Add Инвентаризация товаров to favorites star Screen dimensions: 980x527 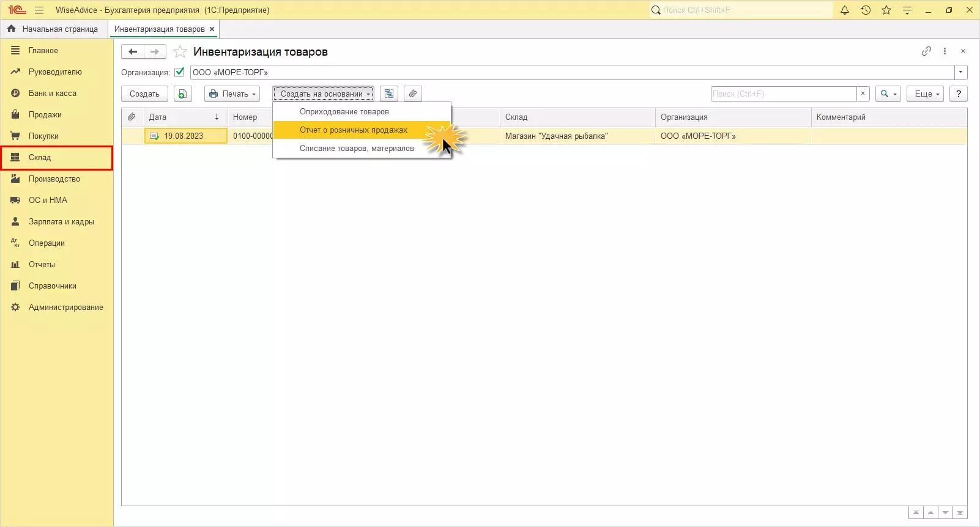[180, 52]
